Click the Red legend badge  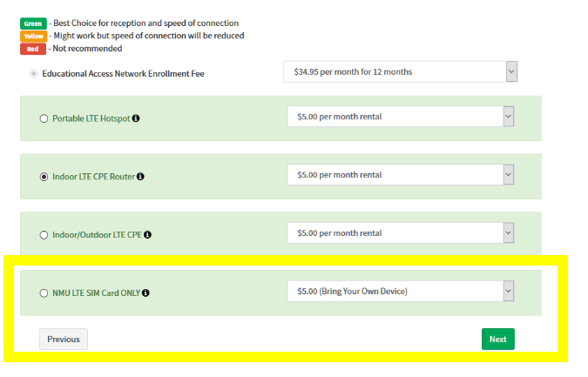32,49
